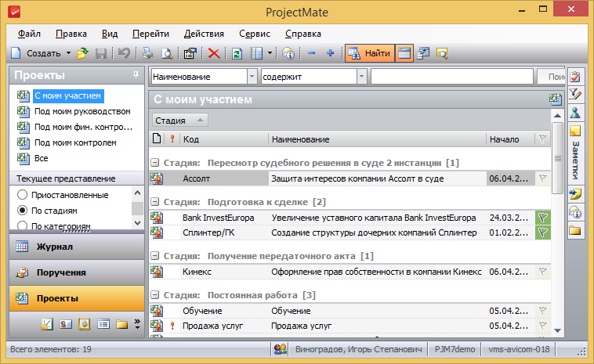Click the info balloon icon in toolbar
This screenshot has width=594, height=364.
coord(288,53)
